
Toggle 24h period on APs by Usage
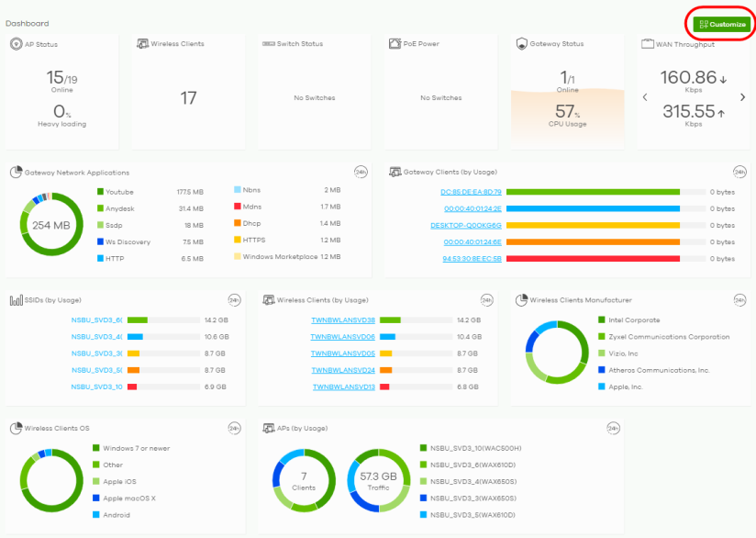tap(613, 428)
